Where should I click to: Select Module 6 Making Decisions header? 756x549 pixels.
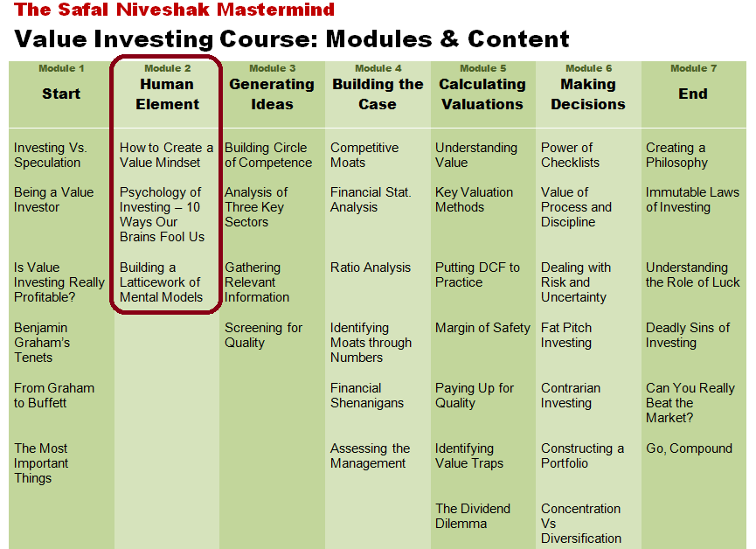point(587,88)
